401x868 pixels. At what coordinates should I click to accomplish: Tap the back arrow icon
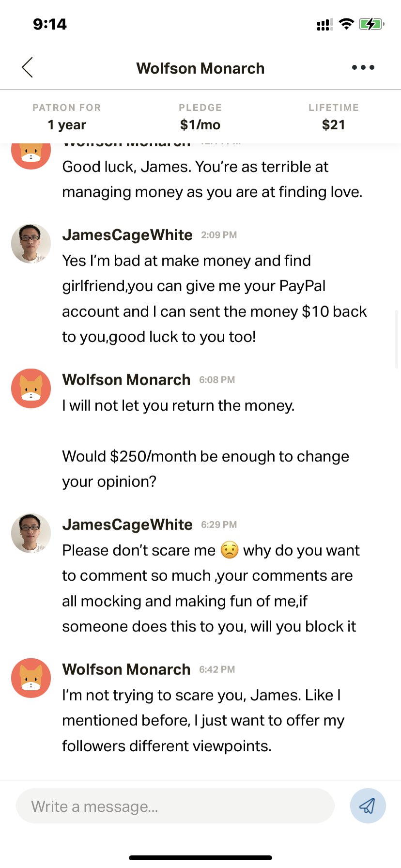tap(28, 67)
